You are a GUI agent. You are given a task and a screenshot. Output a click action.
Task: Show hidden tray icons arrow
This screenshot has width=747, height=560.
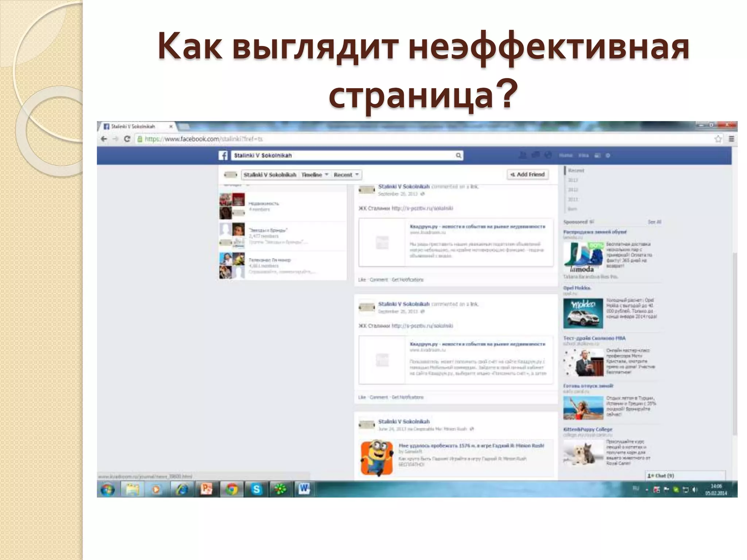pyautogui.click(x=647, y=490)
